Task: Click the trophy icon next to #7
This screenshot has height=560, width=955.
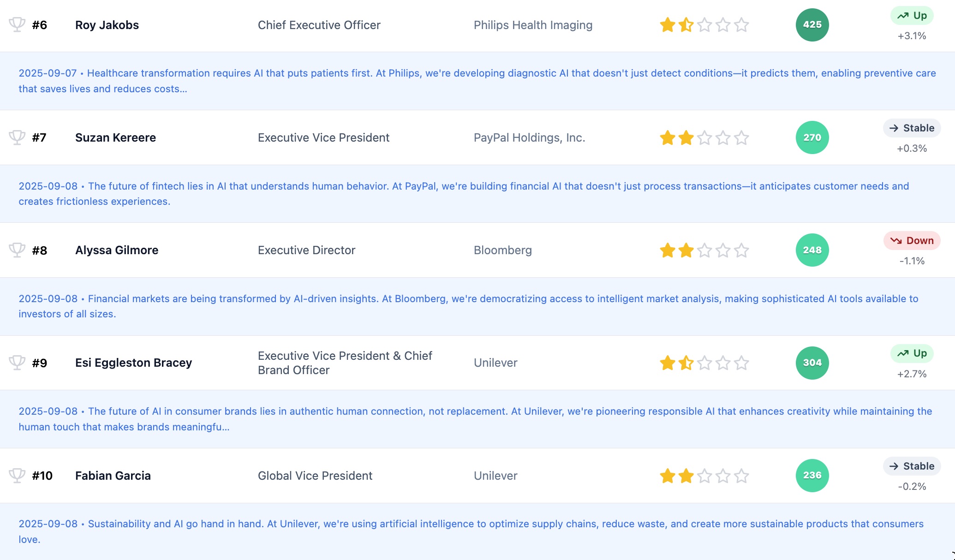Action: point(17,137)
